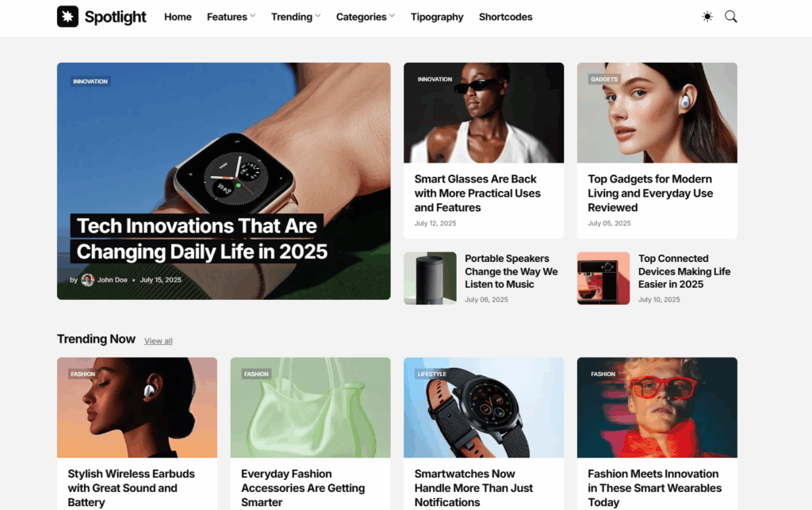Expand the Categories dropdown menu

[x=366, y=17]
